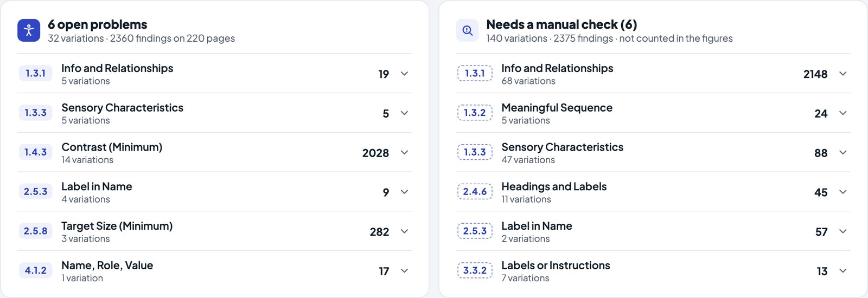Image resolution: width=868 pixels, height=298 pixels.
Task: Expand manual check Info and Relationships 2148
Action: pyautogui.click(x=843, y=74)
